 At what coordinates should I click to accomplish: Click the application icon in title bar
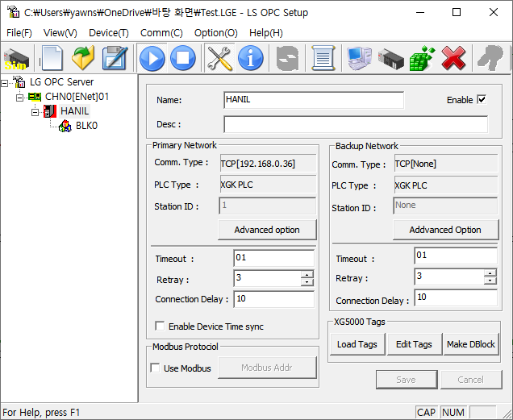pyautogui.click(x=13, y=12)
